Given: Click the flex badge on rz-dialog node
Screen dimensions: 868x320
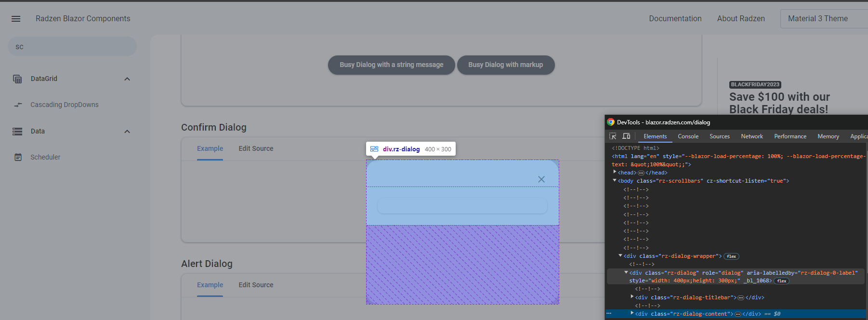Looking at the screenshot, I should click(781, 281).
